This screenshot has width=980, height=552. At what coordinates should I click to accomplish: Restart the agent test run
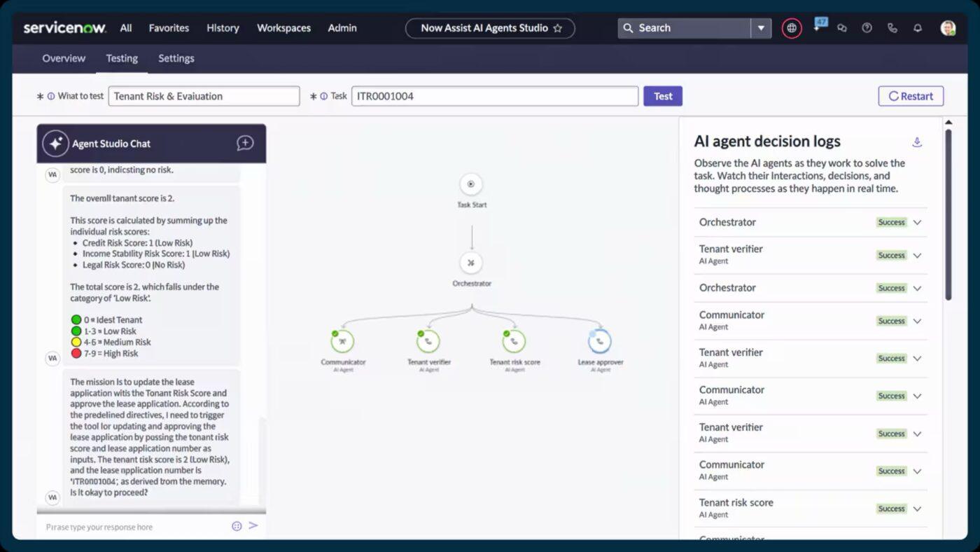tap(911, 96)
